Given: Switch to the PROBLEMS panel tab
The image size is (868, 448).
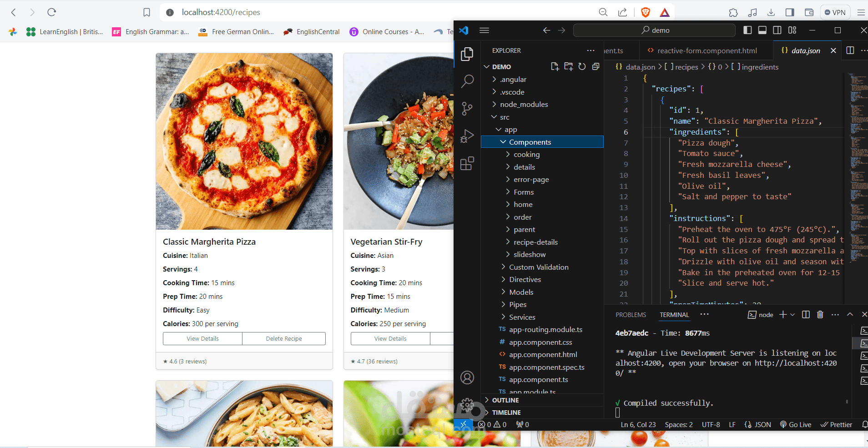Looking at the screenshot, I should (x=631, y=315).
